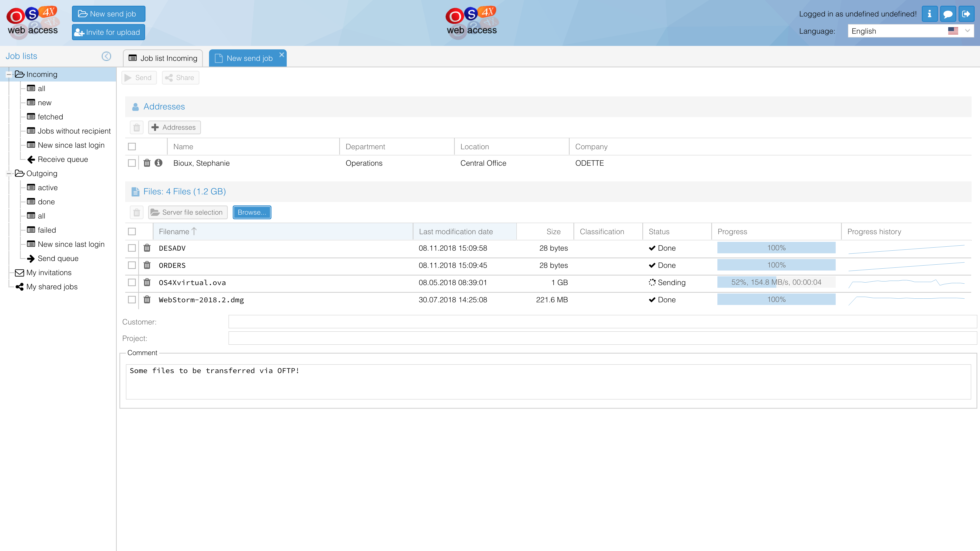Delete the ORDERS file with trash icon

(147, 265)
